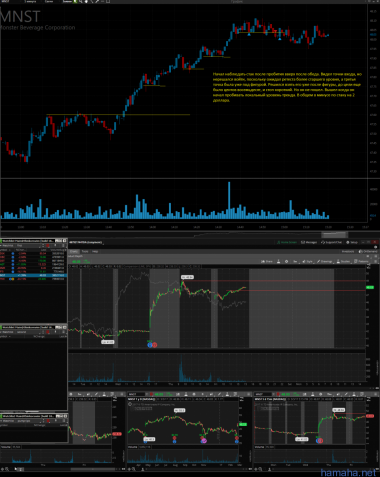Click the Drawings button
The height and width of the screenshot is (477, 380).
[x=324, y=261]
